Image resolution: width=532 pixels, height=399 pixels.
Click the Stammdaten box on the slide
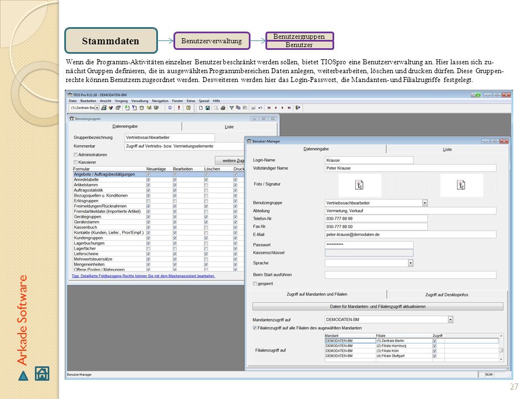111,40
